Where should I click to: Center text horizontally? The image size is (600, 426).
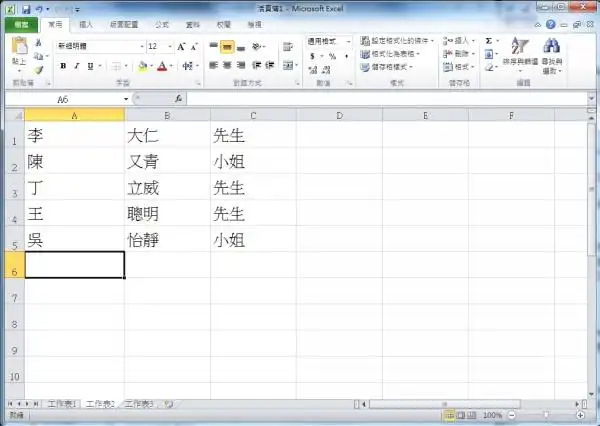pyautogui.click(x=227, y=65)
